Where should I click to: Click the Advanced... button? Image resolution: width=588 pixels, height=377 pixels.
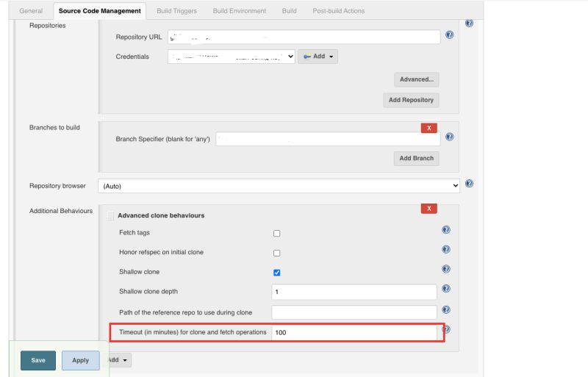(x=416, y=79)
